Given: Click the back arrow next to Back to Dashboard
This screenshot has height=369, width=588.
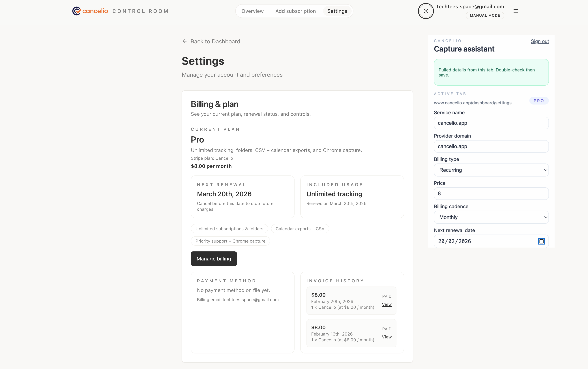Looking at the screenshot, I should pyautogui.click(x=184, y=41).
